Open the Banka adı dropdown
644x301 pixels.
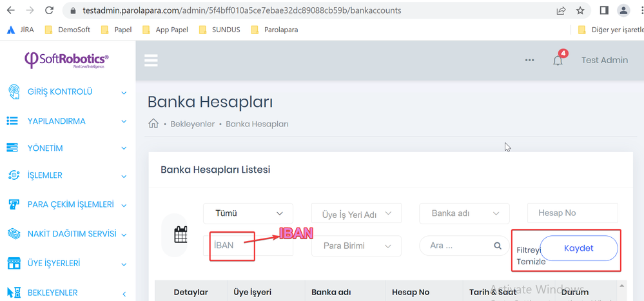464,213
